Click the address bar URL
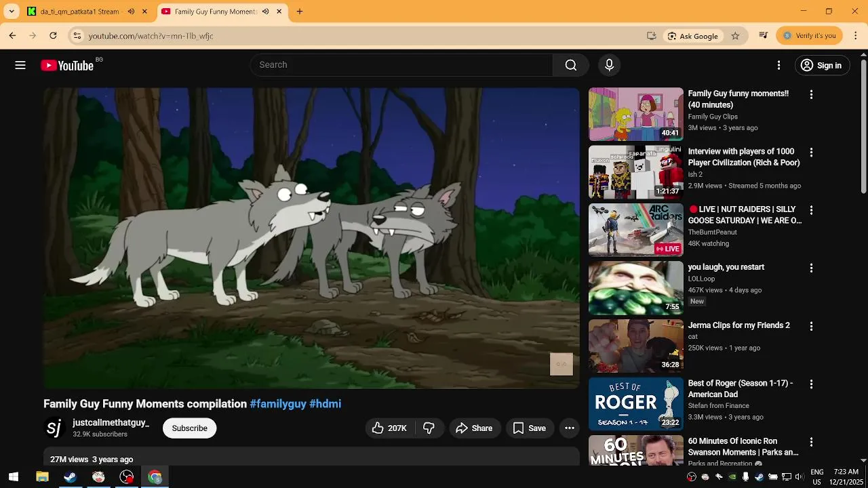This screenshot has width=868, height=488. 151,36
